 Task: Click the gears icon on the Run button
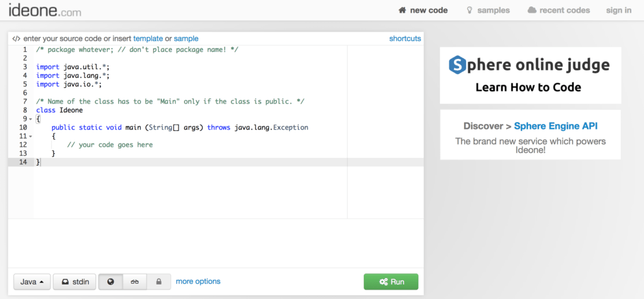[383, 282]
